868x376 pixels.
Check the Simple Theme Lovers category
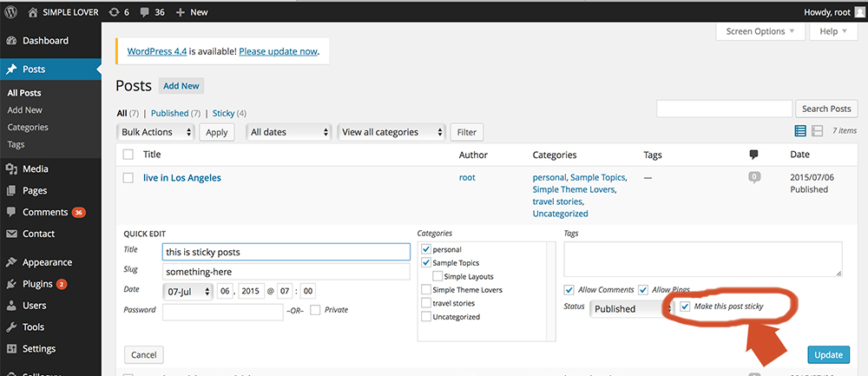425,289
